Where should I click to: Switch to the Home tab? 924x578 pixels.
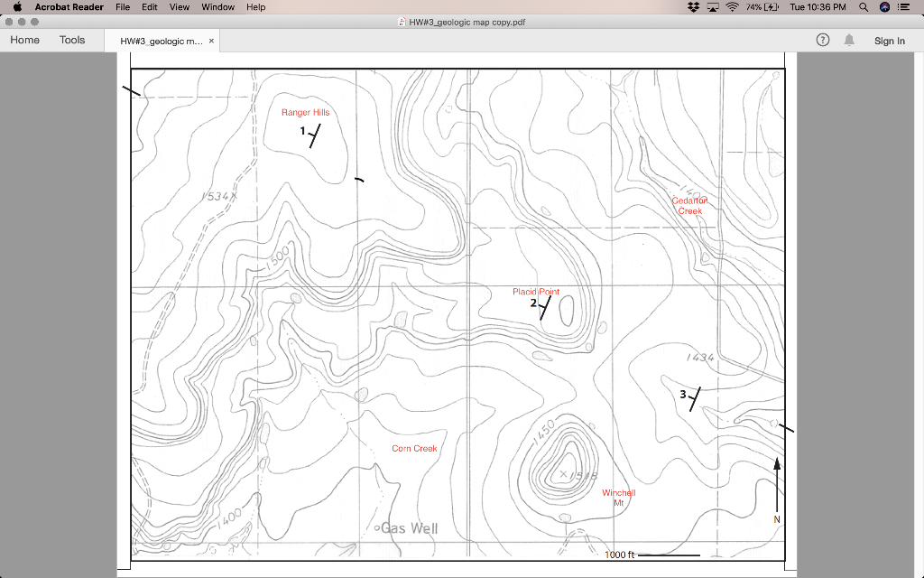click(x=24, y=40)
